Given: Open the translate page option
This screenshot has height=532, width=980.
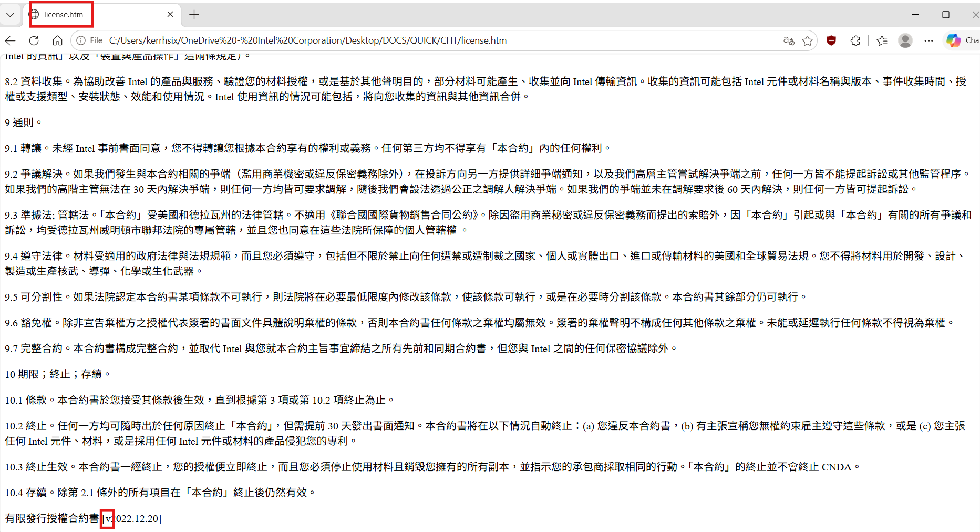Looking at the screenshot, I should (789, 40).
